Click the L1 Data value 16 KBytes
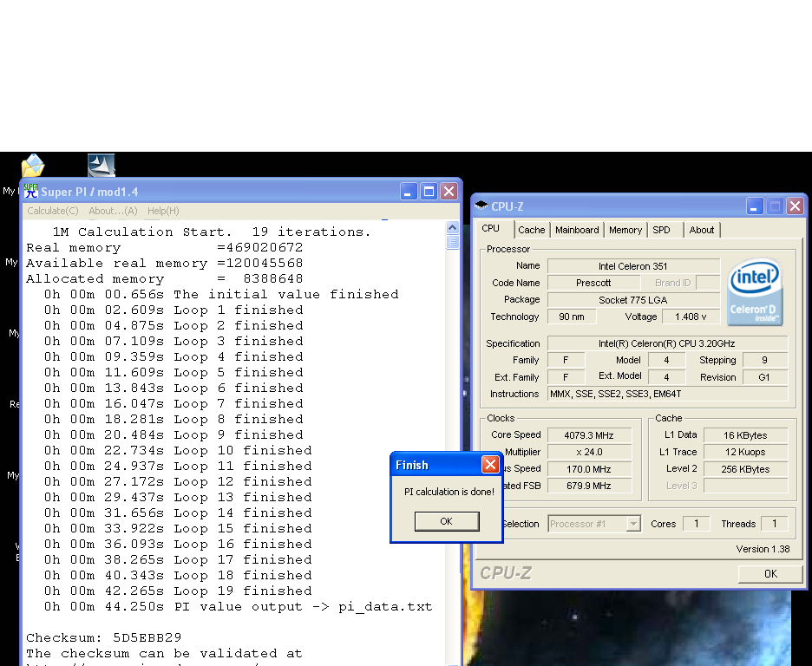Image resolution: width=812 pixels, height=666 pixels. tap(746, 435)
